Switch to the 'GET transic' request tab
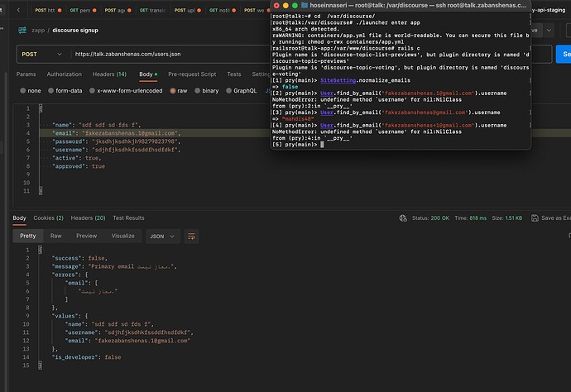571x392 pixels. [x=152, y=10]
